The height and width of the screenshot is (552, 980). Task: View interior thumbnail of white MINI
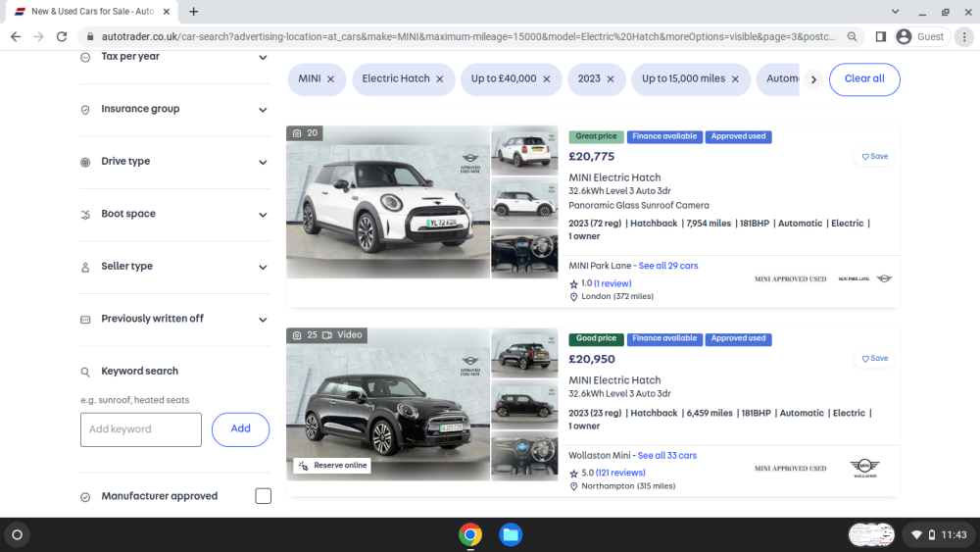click(524, 254)
